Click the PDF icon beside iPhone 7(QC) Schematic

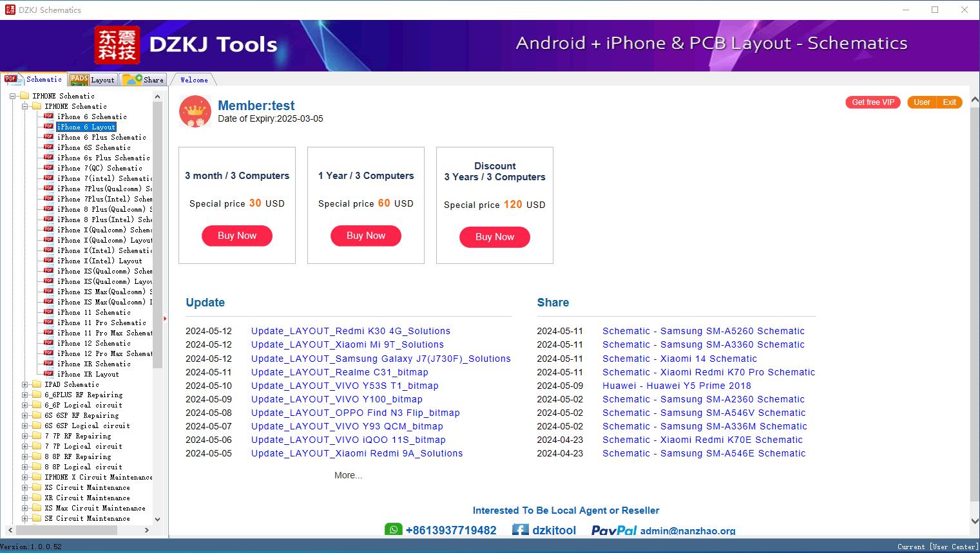click(x=48, y=168)
